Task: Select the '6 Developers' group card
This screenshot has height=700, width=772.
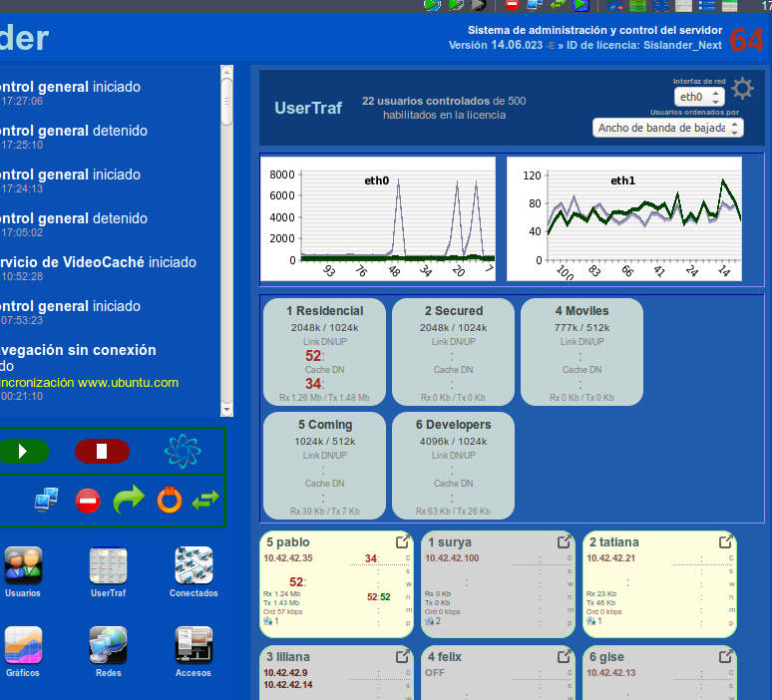Action: [453, 466]
